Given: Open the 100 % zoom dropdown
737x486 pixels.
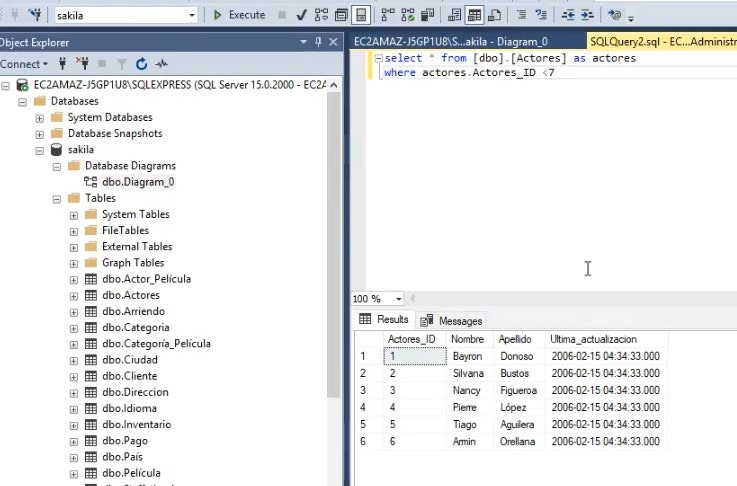Looking at the screenshot, I should tap(398, 299).
